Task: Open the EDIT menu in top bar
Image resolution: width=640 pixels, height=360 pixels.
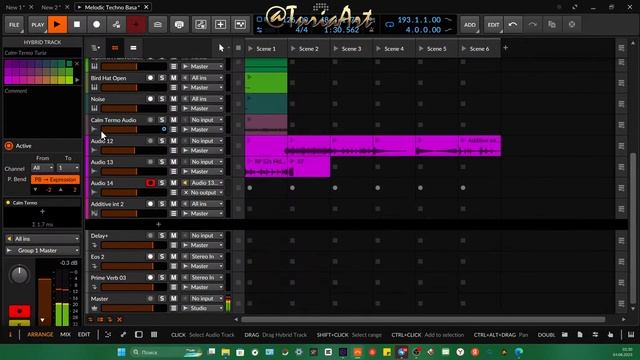Action: click(493, 24)
